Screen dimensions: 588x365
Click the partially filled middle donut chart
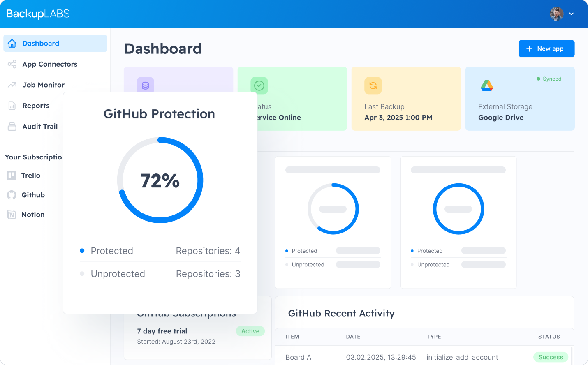[333, 209]
